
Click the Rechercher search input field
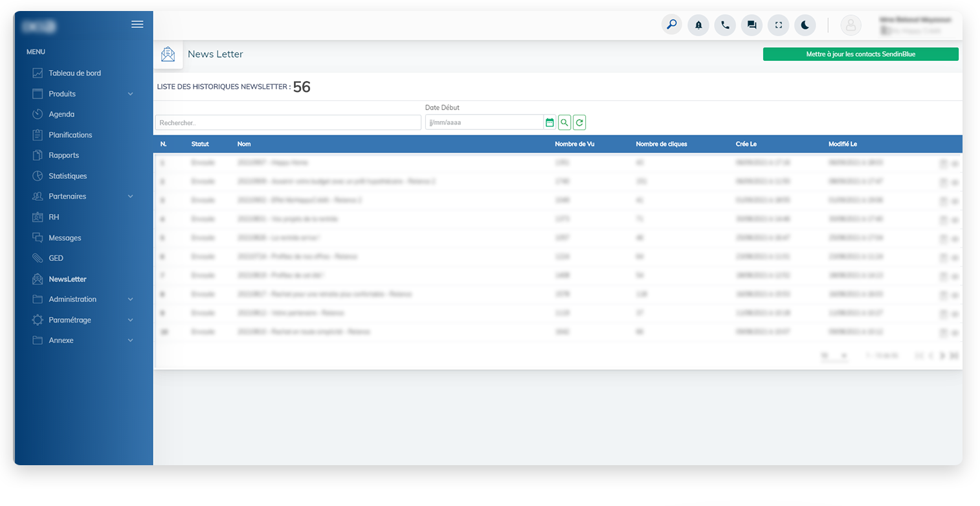288,122
